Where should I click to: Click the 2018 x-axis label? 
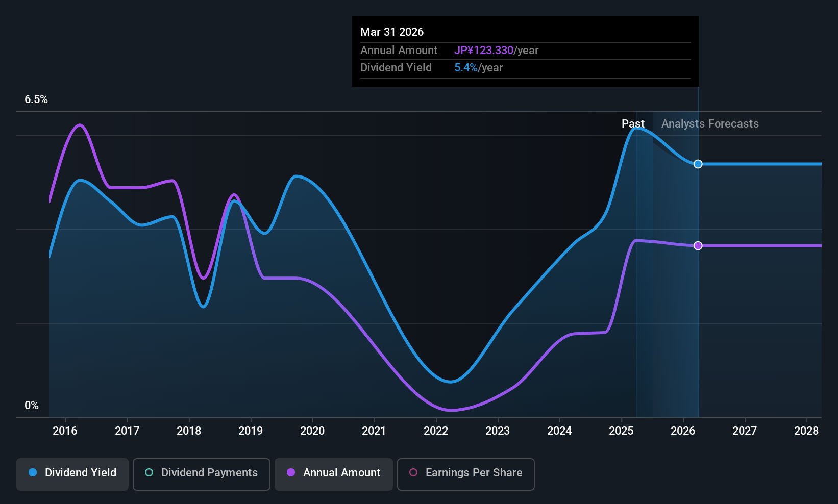[x=189, y=431]
